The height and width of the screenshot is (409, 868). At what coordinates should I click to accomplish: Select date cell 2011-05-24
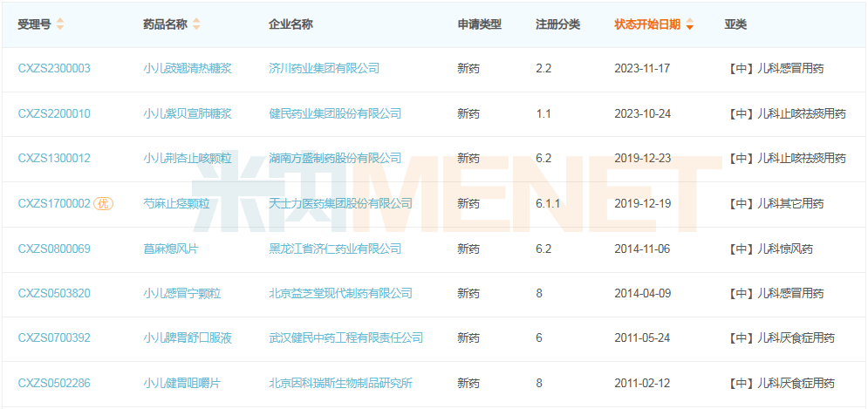click(643, 337)
